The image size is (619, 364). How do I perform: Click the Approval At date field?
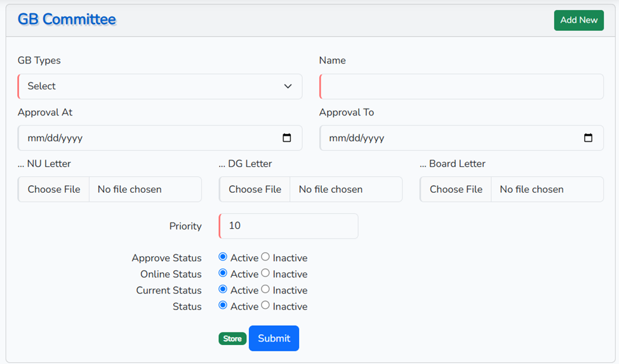(x=146, y=138)
